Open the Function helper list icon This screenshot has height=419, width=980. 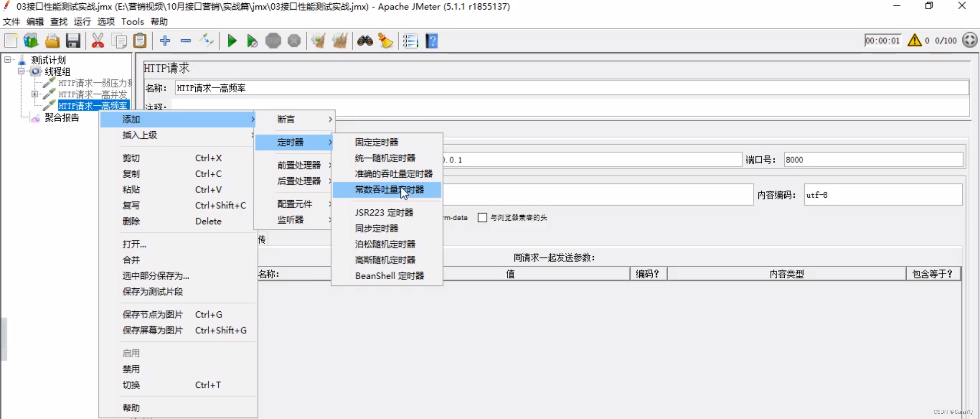[411, 41]
